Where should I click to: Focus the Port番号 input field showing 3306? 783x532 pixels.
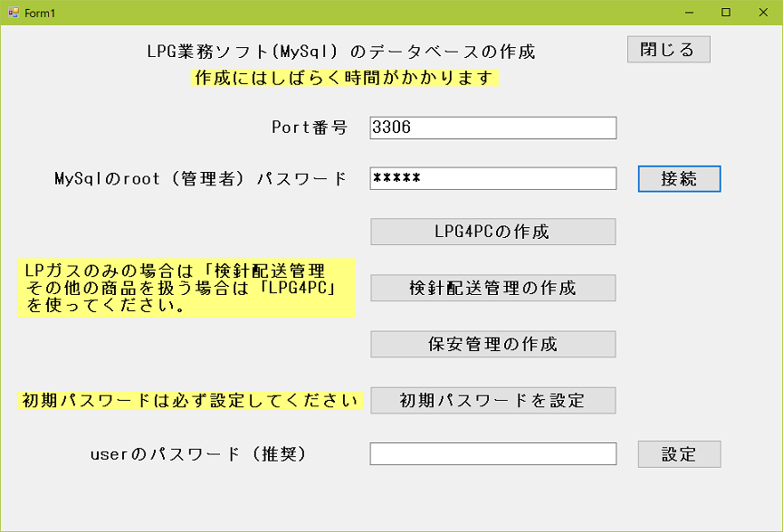pos(492,128)
